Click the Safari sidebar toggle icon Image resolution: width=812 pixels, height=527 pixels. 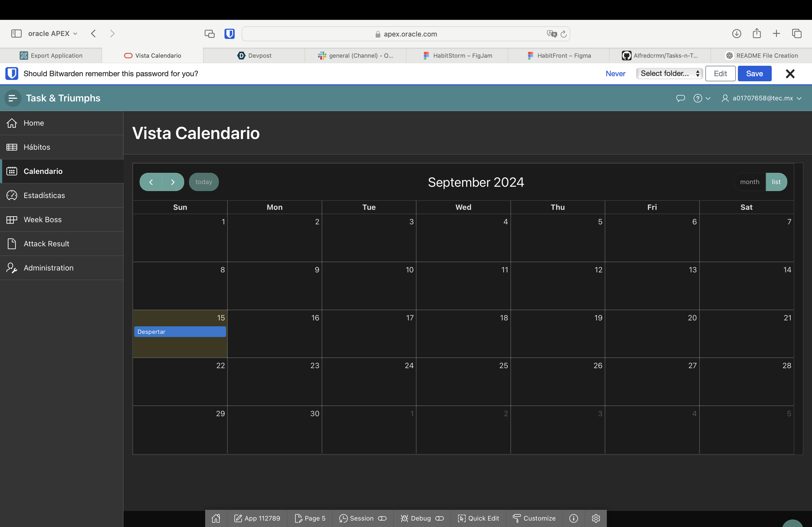[16, 33]
